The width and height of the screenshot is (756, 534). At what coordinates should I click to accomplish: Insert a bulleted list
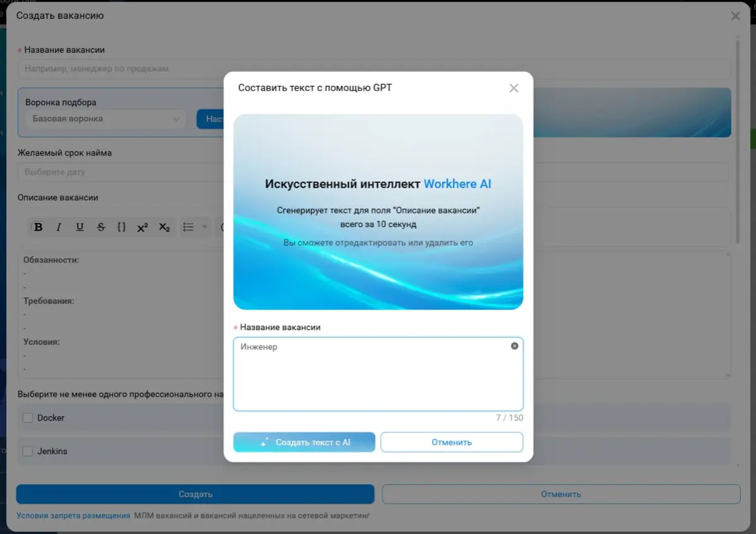188,227
